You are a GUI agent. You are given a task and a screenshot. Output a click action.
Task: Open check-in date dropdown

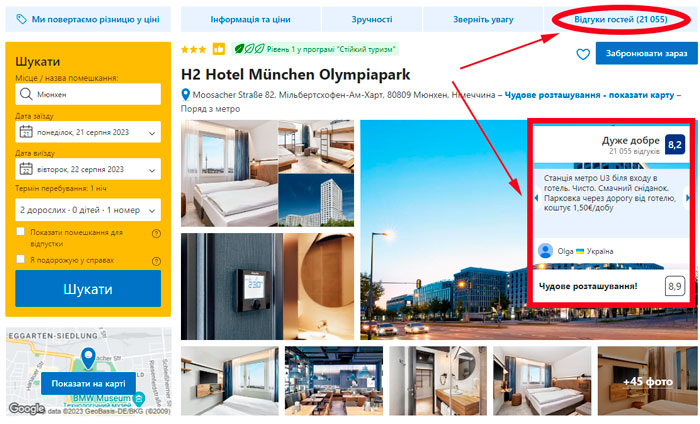click(x=88, y=132)
